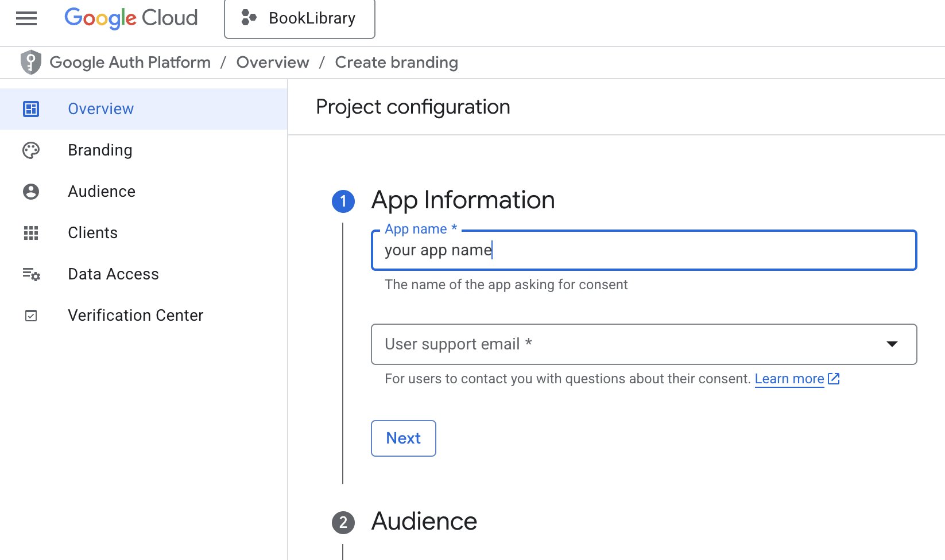This screenshot has width=945, height=560.
Task: Navigate to Overview breadcrumb link
Action: (x=273, y=63)
